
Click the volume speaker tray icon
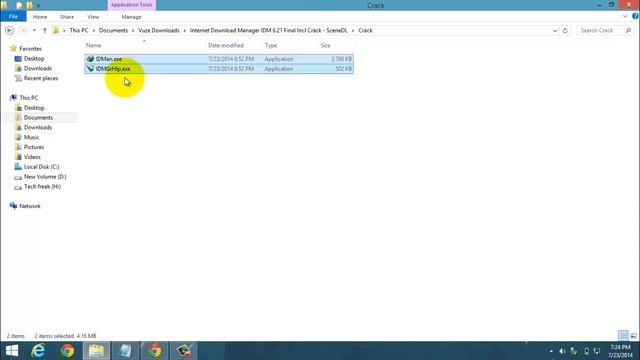(562, 351)
